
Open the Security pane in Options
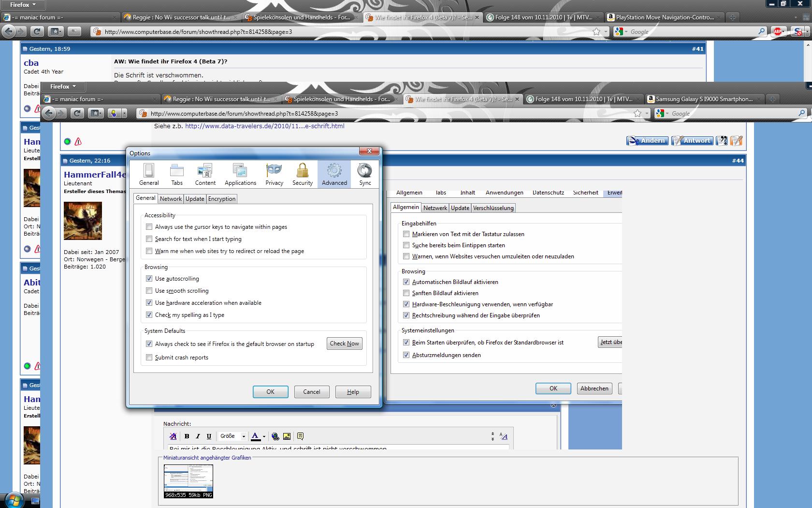coord(303,174)
